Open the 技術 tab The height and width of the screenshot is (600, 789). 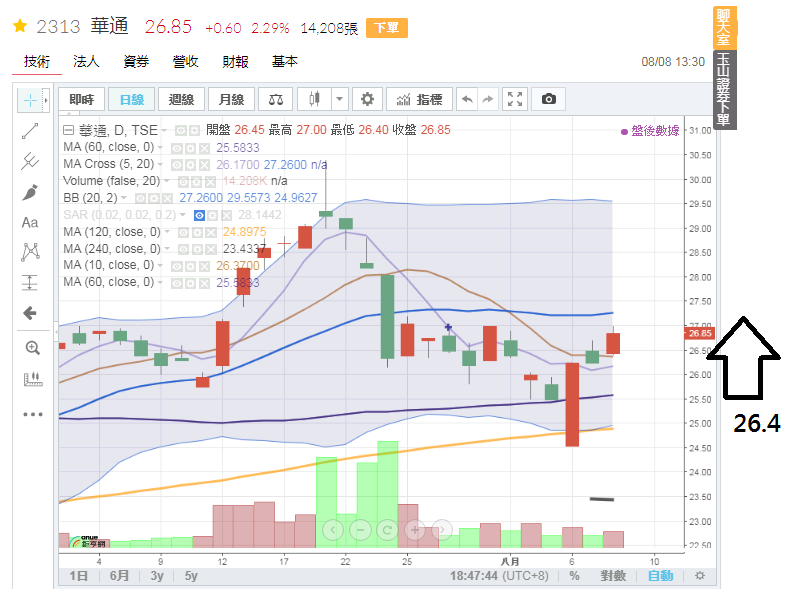[37, 61]
